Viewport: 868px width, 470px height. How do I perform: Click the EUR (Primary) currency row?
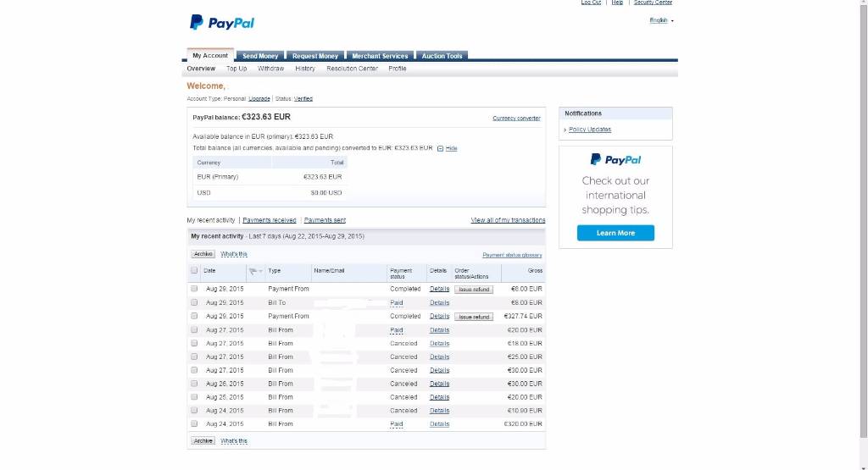coord(270,177)
